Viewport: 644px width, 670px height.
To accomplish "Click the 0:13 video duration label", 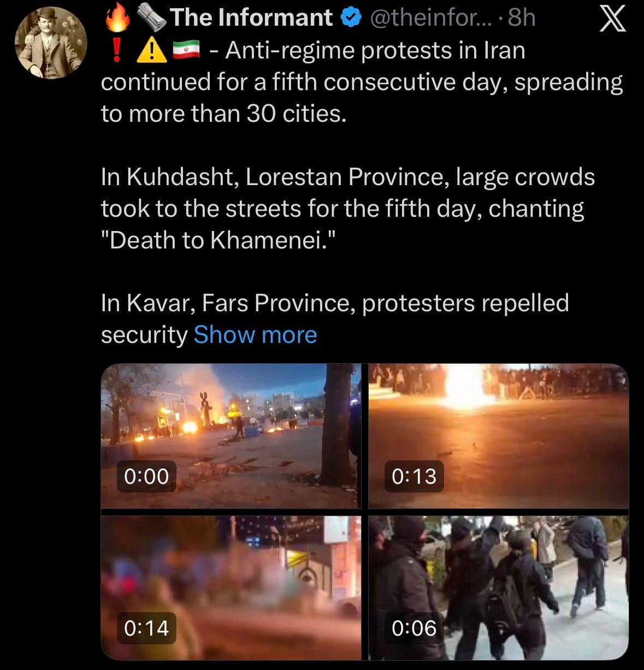I will tap(414, 476).
